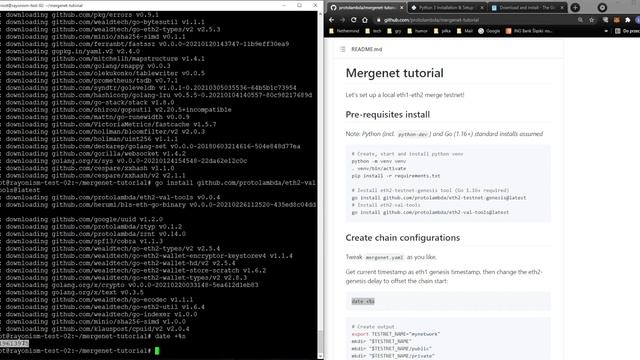This screenshot has height=360, width=640.
Task: Click the highlighted timestamp output in terminal
Action: 15,344
